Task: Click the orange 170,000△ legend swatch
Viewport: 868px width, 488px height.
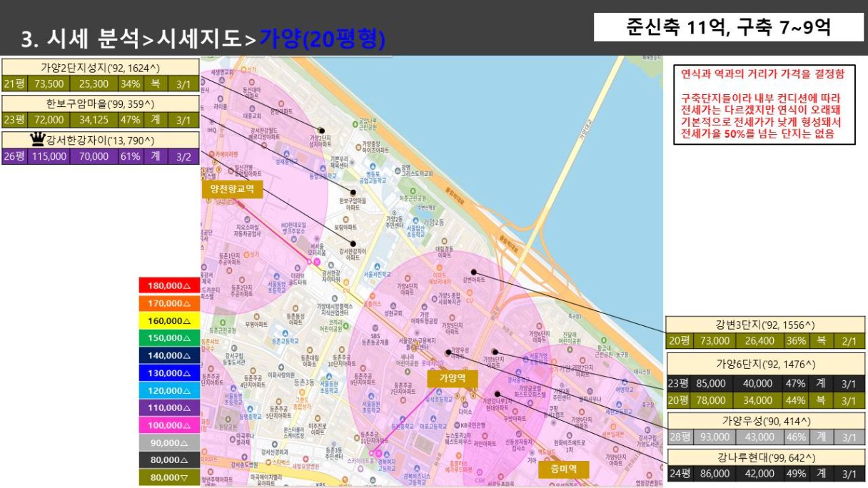Action: (170, 303)
